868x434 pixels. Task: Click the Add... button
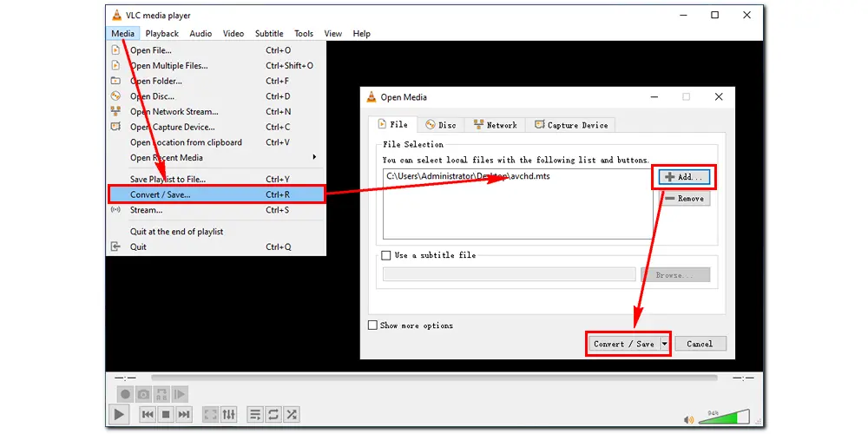pos(684,177)
